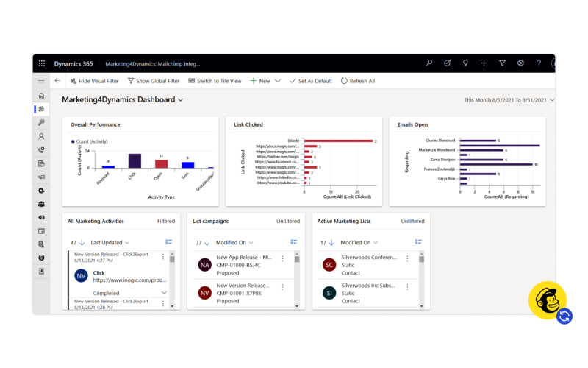Open view options icon in Active Marketing Lists
The image size is (588, 368).
click(x=418, y=242)
